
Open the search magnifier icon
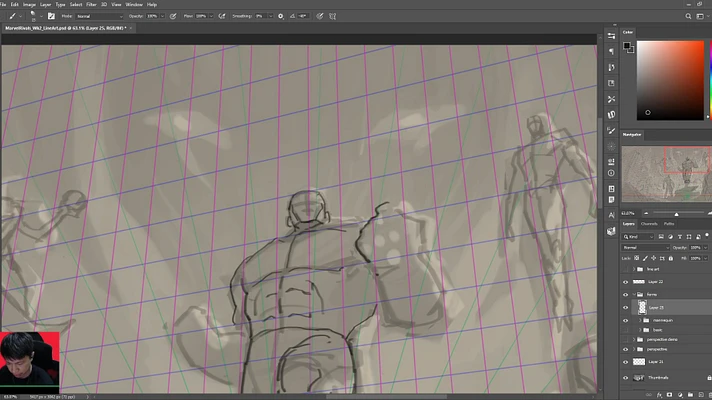tap(688, 16)
